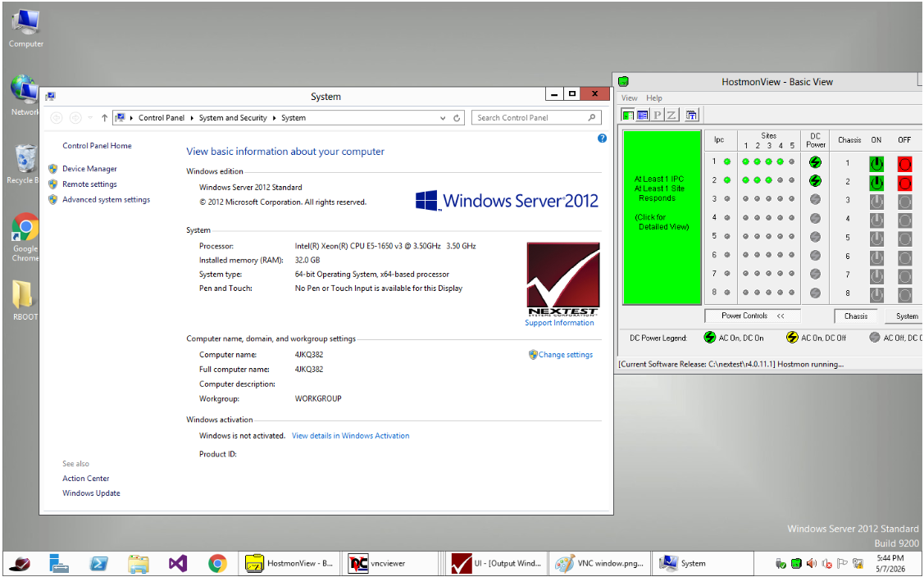Click site 4 indicator in IPC 1 row
924x577 pixels.
click(x=781, y=161)
